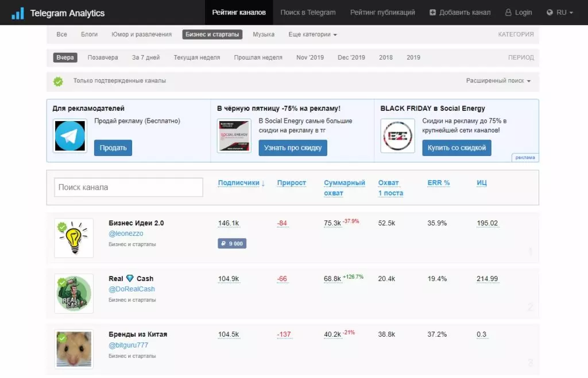This screenshot has height=378, width=588.
Task: Click the Telegram paper plane ad icon
Action: point(70,135)
